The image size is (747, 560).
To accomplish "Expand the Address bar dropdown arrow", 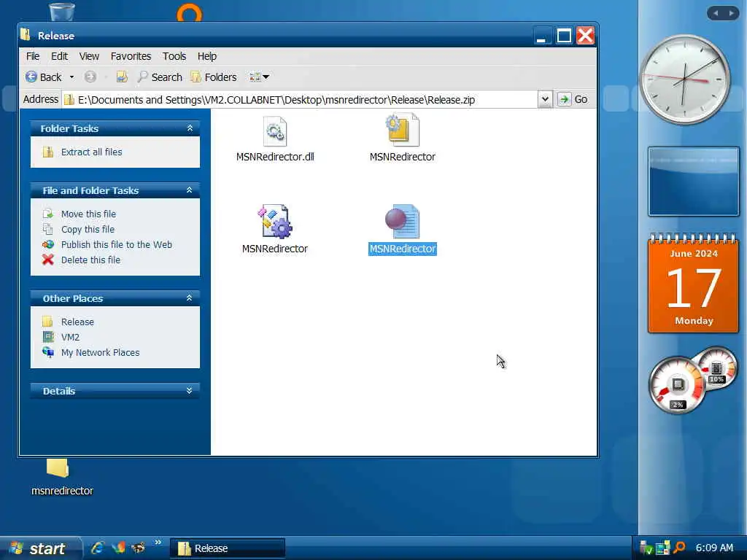I will (x=545, y=99).
